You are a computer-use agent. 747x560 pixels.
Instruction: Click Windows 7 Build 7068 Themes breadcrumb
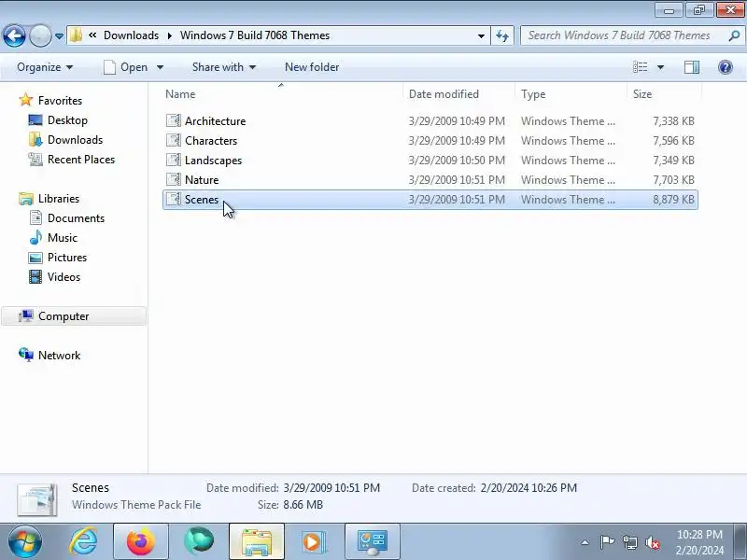click(x=255, y=35)
